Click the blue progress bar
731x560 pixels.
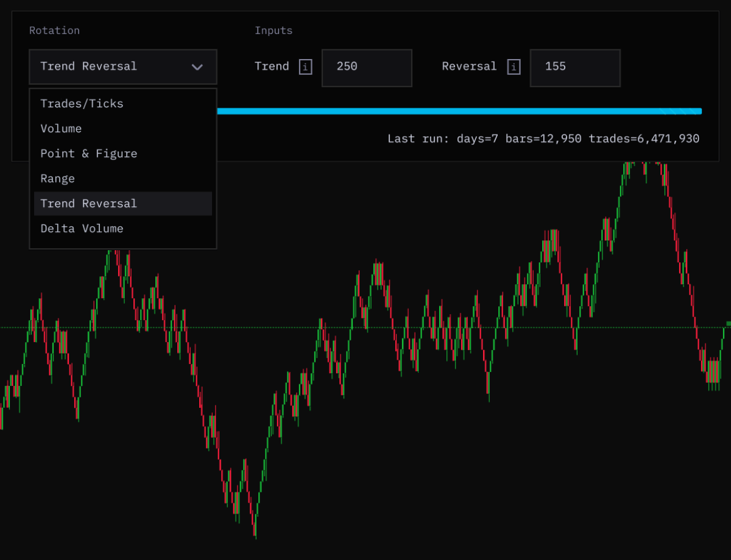459,111
